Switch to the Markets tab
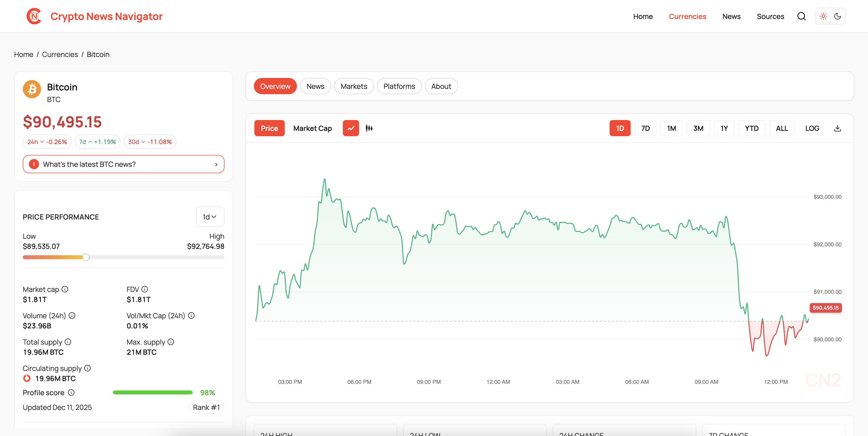This screenshot has height=436, width=868. 354,86
